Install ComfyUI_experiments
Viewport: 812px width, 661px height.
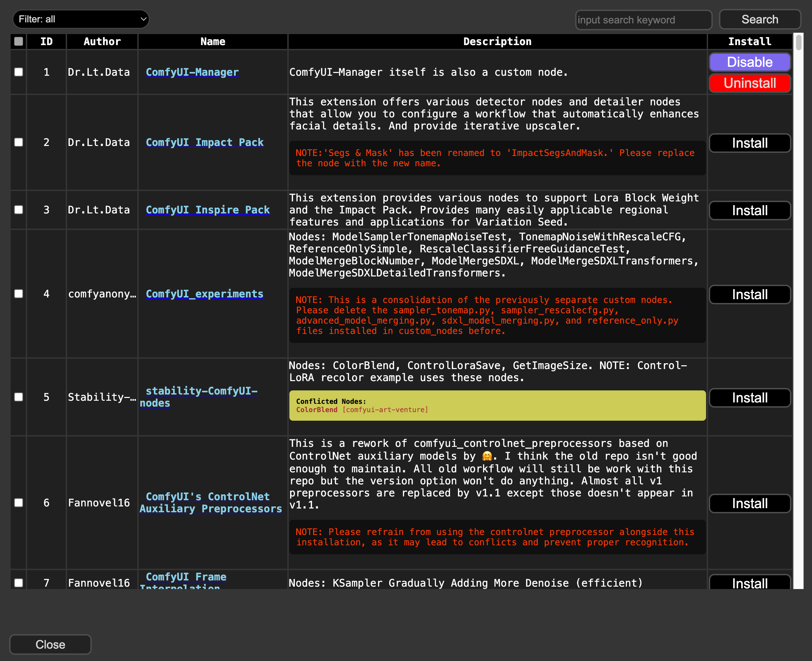pyautogui.click(x=750, y=294)
